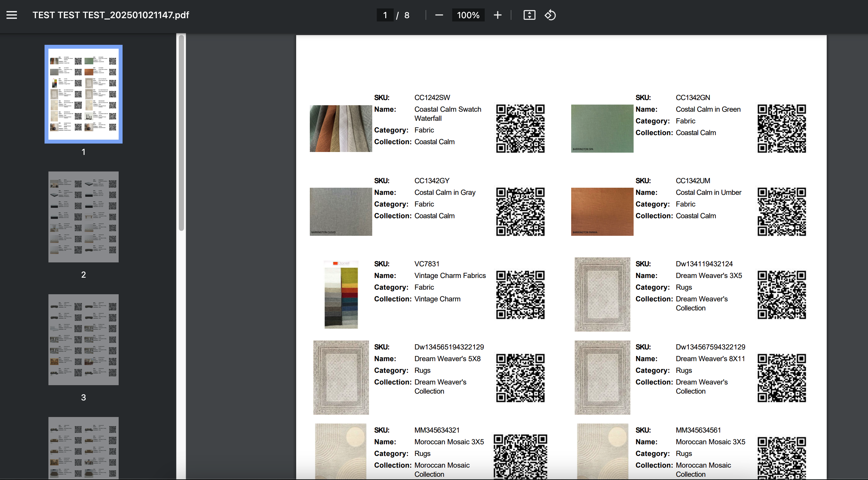The image size is (868, 480).
Task: Rotate the document counterclockwise
Action: point(550,15)
